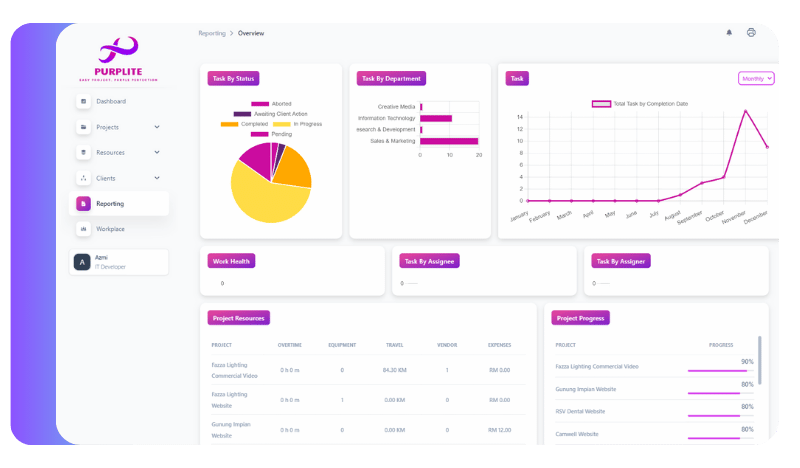Click the printer icon in header
The image size is (800, 468).
(x=751, y=33)
